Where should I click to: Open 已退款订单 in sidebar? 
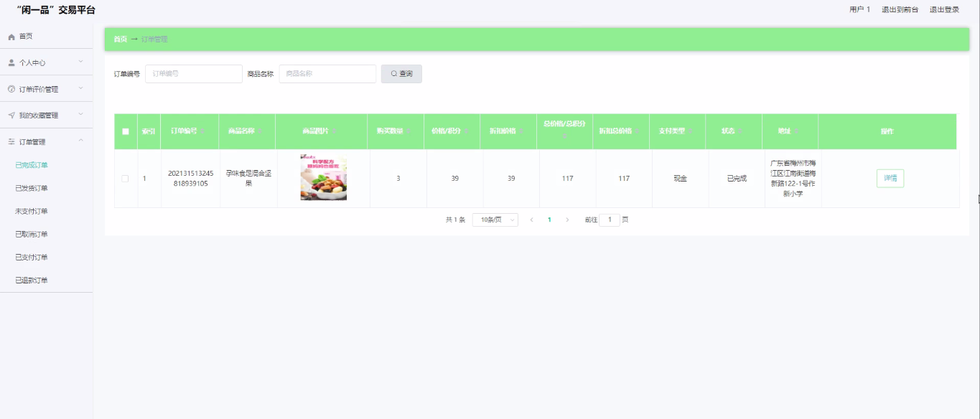tap(32, 280)
